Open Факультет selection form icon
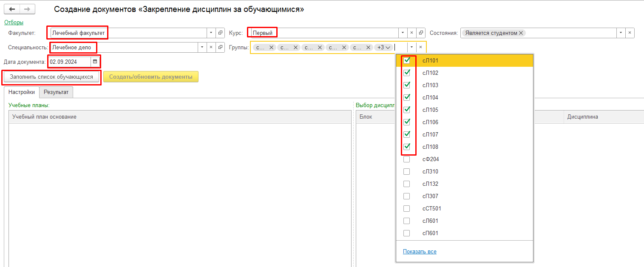This screenshot has height=267, width=644. (220, 33)
